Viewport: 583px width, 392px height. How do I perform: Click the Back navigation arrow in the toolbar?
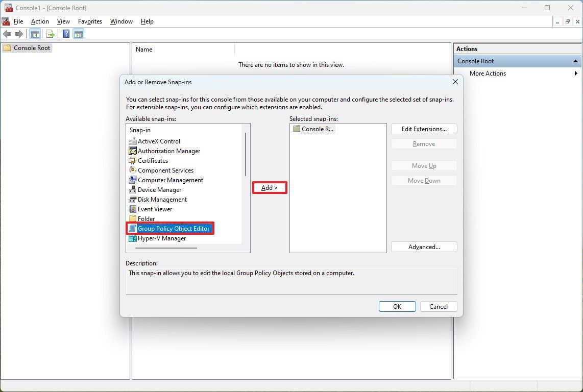tap(7, 34)
